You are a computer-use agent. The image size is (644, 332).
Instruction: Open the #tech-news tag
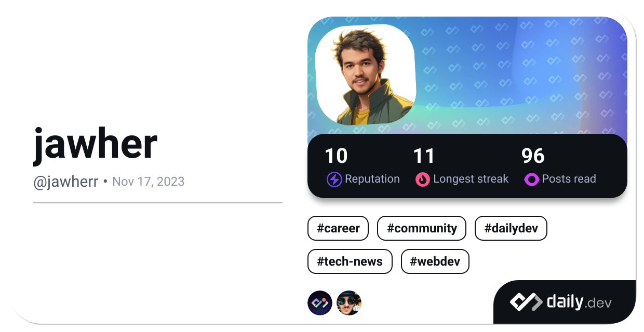(350, 261)
